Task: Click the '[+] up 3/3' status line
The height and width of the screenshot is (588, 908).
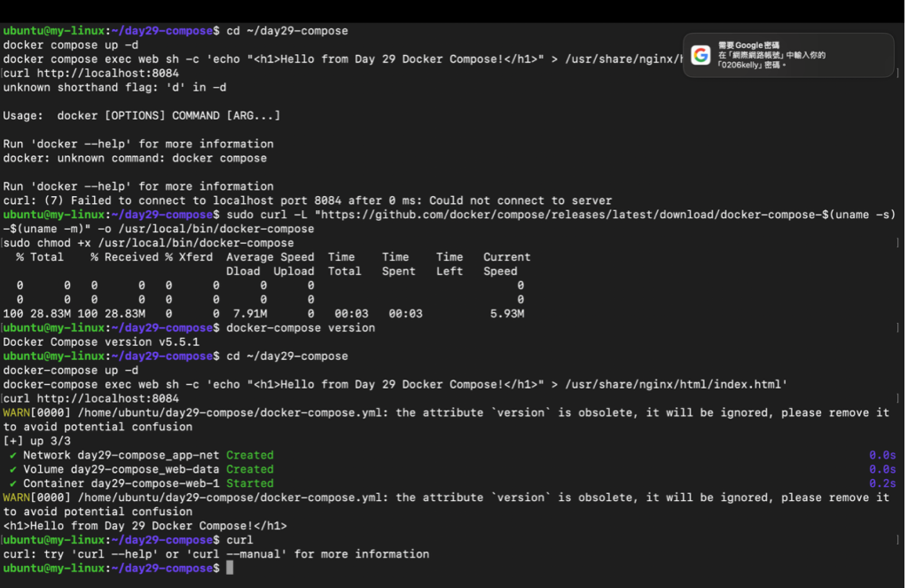Action: pyautogui.click(x=37, y=442)
